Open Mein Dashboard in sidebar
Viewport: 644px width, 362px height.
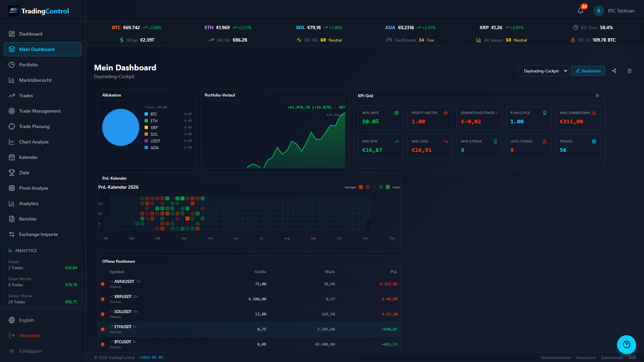click(x=43, y=49)
